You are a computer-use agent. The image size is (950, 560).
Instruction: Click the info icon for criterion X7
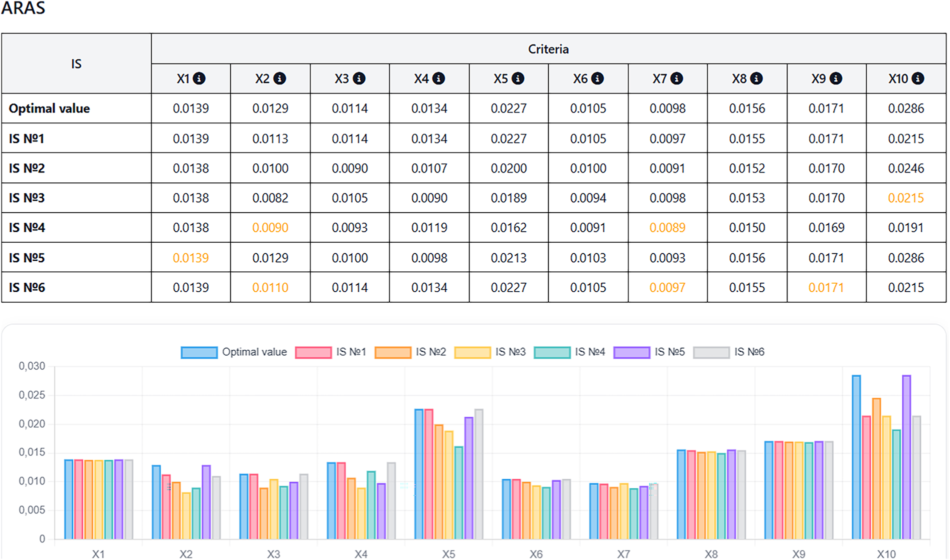tap(676, 78)
